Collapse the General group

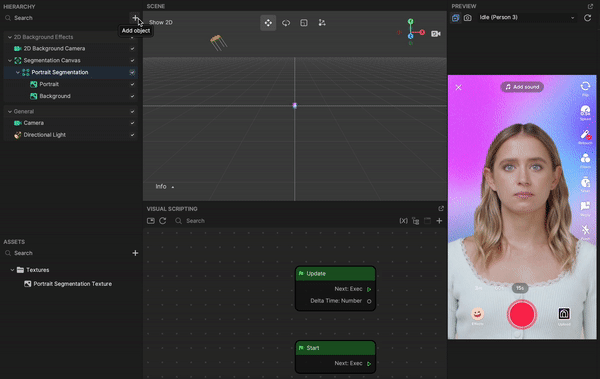click(10, 111)
